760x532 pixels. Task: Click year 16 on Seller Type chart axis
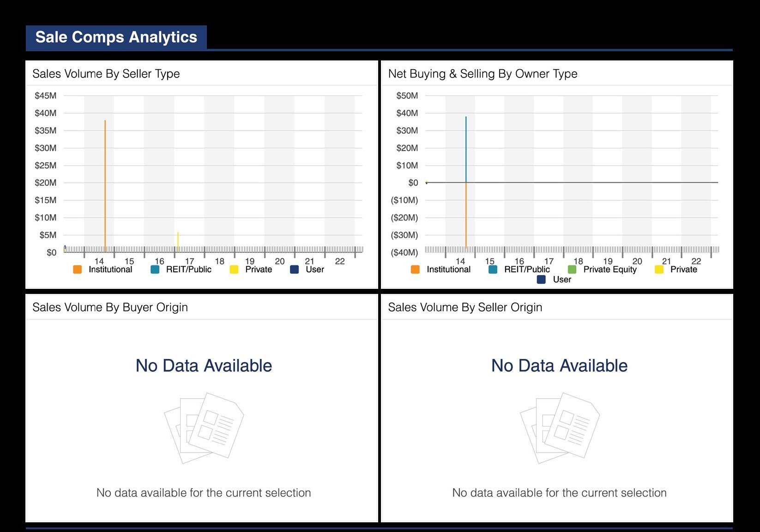(159, 261)
